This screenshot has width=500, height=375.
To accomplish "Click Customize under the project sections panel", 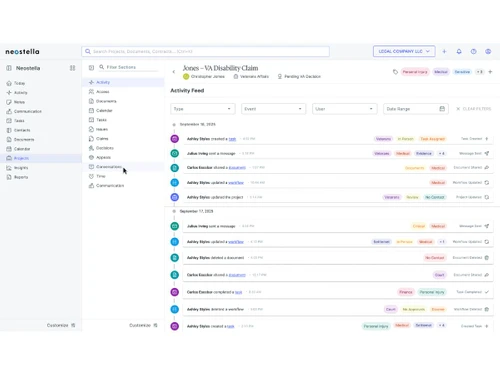I will [x=143, y=325].
